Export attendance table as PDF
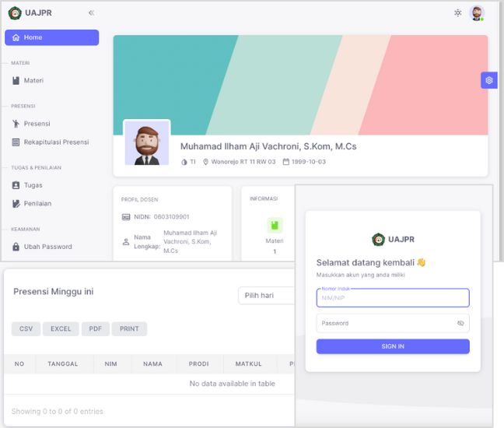Screen dimensions: 504x428 95,328
